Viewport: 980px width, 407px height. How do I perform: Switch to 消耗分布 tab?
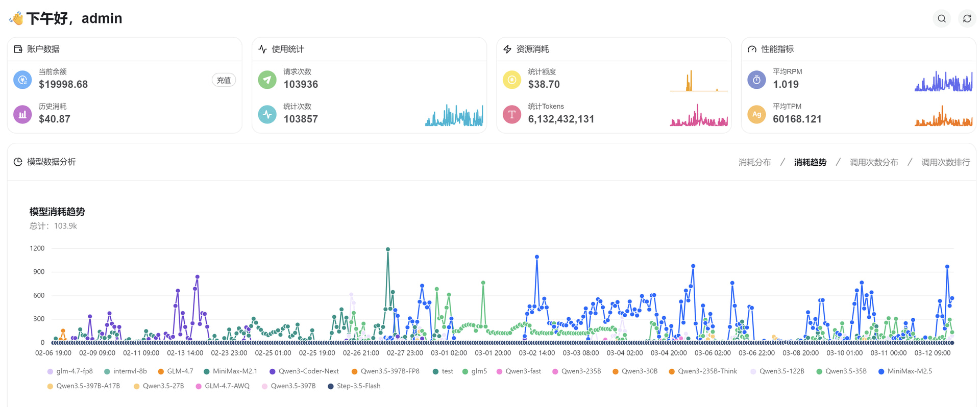click(754, 162)
